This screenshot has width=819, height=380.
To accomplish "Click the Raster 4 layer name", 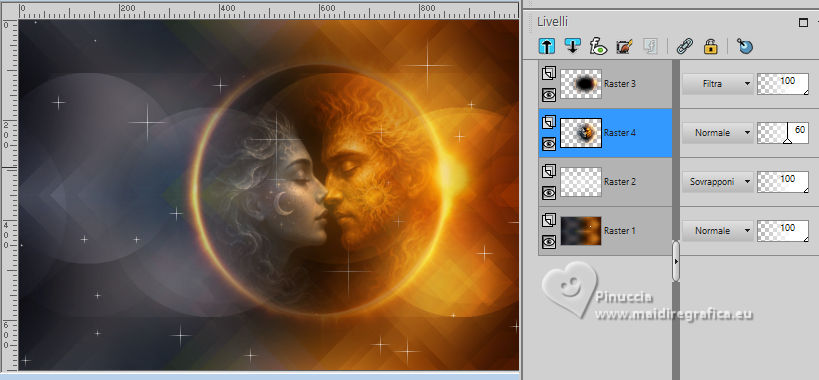I will (619, 133).
